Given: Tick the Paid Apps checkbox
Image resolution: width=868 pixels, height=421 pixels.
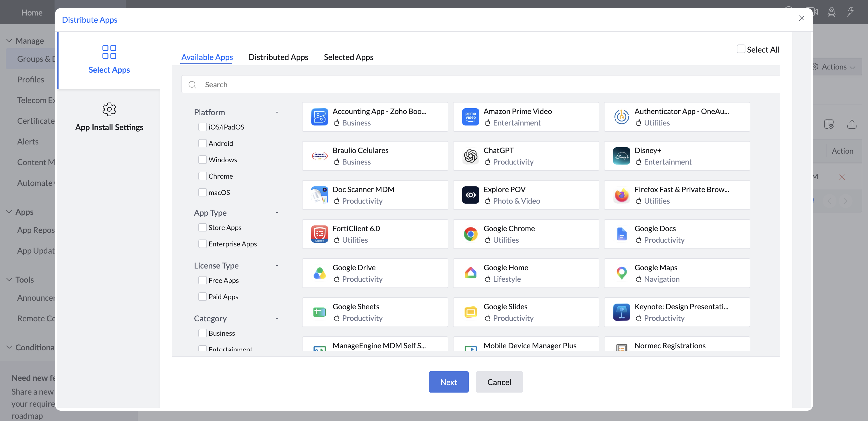Looking at the screenshot, I should [x=203, y=297].
